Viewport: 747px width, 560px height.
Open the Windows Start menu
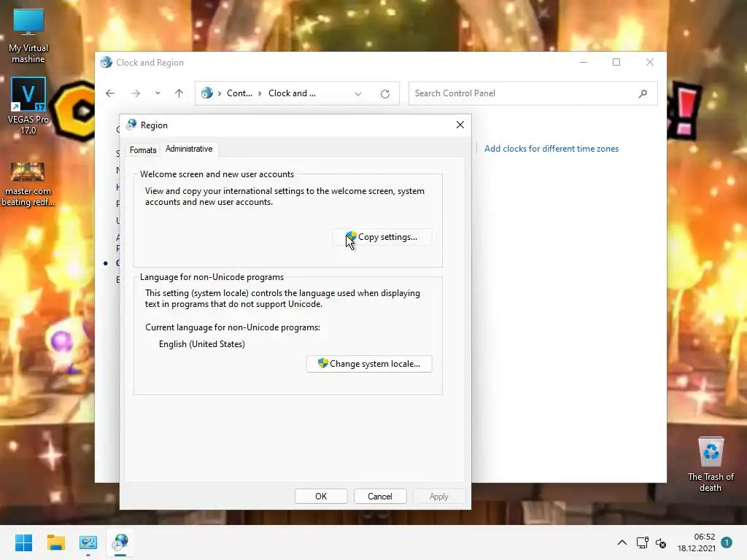(23, 542)
